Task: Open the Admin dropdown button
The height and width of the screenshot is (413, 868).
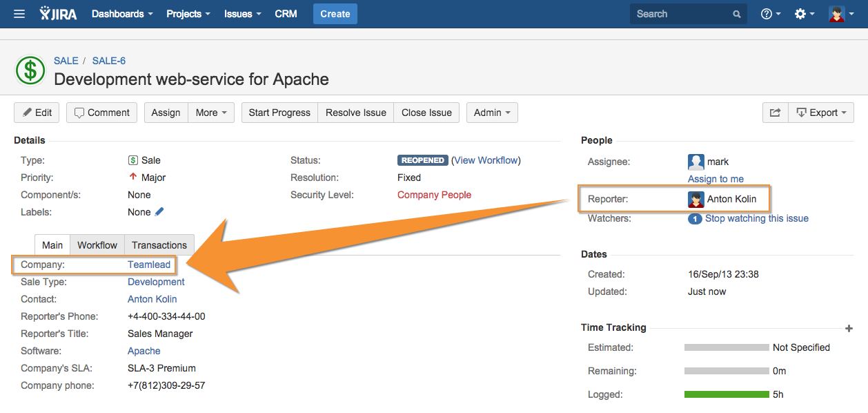Action: pyautogui.click(x=492, y=113)
